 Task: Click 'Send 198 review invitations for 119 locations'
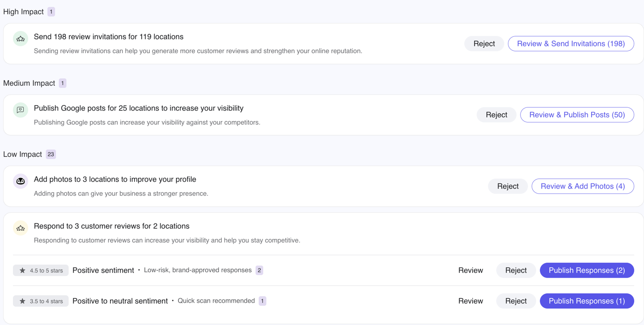click(109, 37)
